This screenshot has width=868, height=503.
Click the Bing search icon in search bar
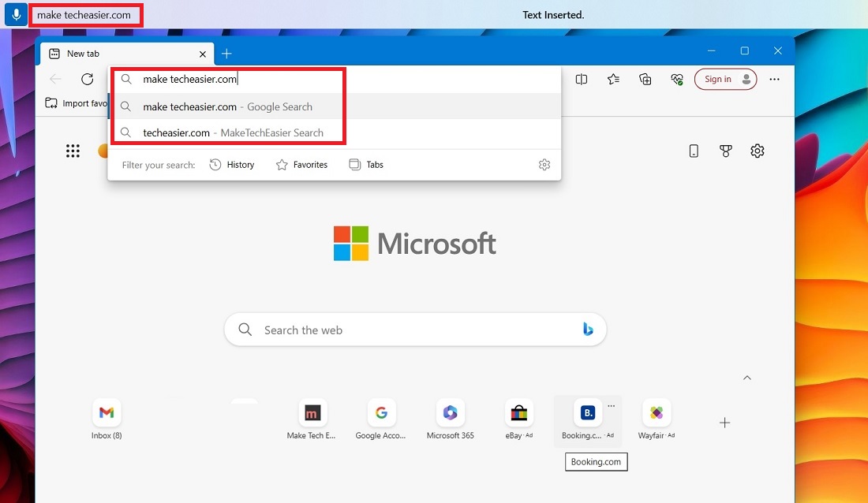click(588, 330)
